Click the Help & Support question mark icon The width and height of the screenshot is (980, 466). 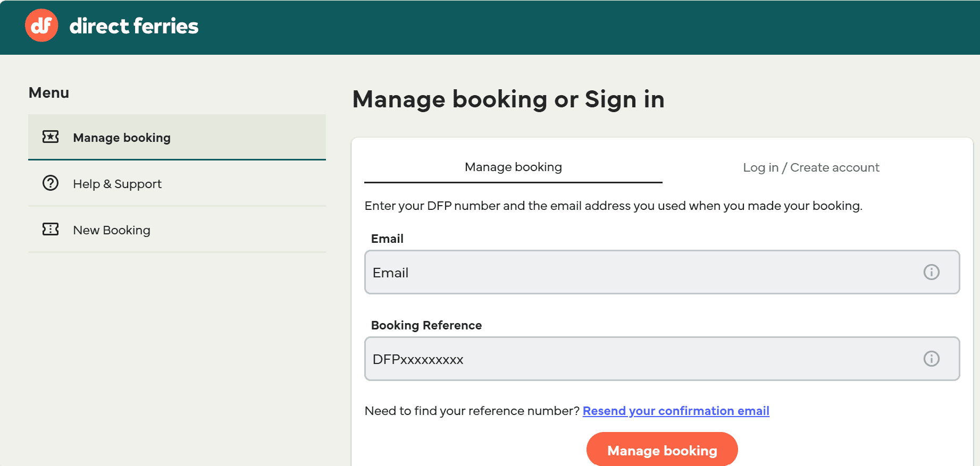51,183
